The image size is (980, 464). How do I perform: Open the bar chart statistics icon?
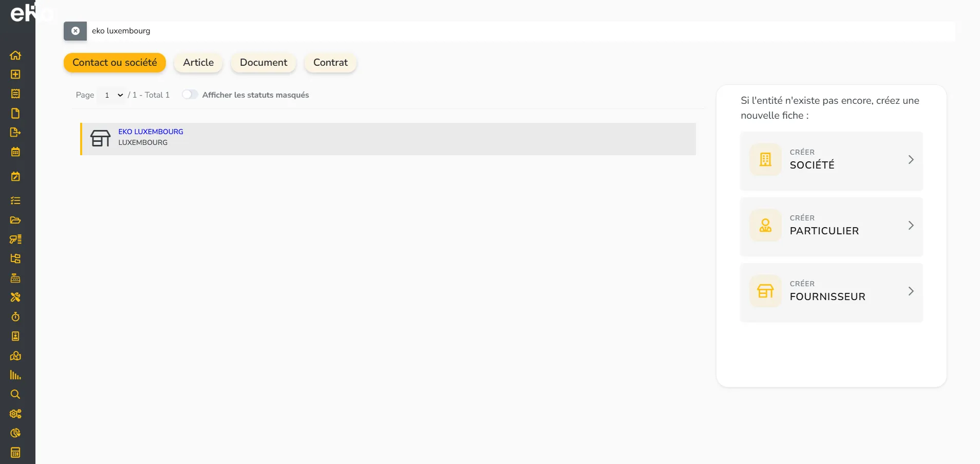pos(15,375)
